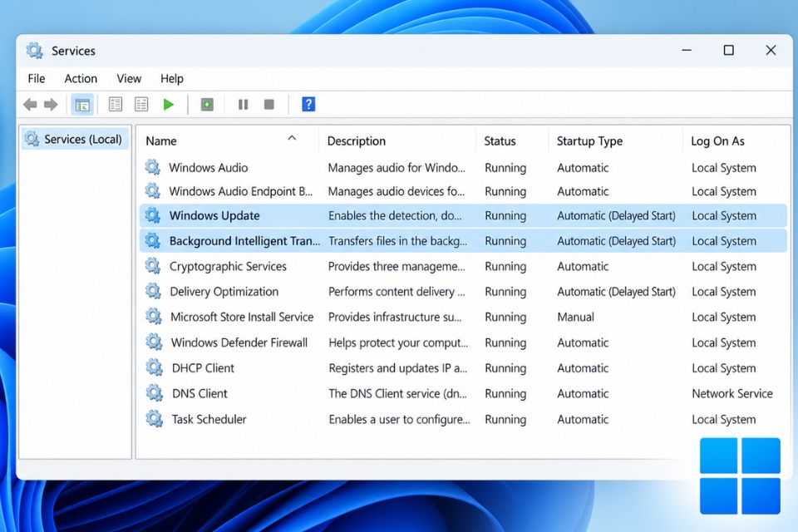Click 'The DNS Client service (dn...' description
The height and width of the screenshot is (532, 798).
pyautogui.click(x=397, y=393)
